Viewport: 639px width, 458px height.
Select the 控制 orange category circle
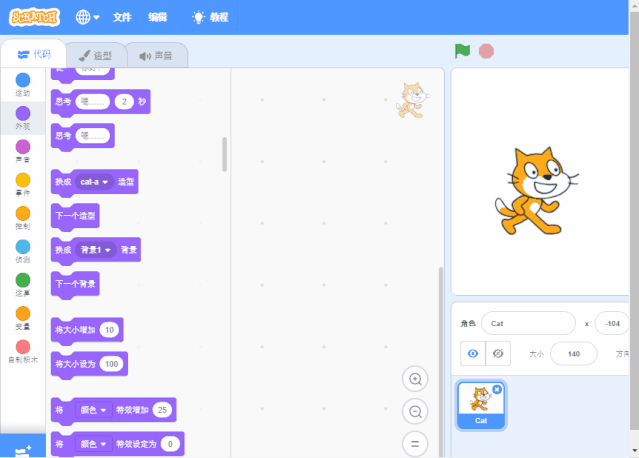coord(23,214)
